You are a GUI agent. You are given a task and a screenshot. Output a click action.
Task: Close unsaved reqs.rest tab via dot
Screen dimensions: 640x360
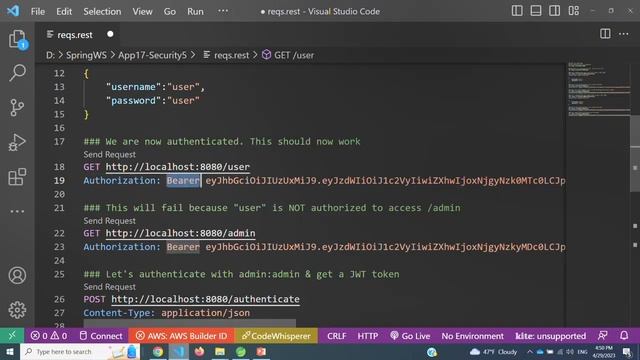(110, 34)
